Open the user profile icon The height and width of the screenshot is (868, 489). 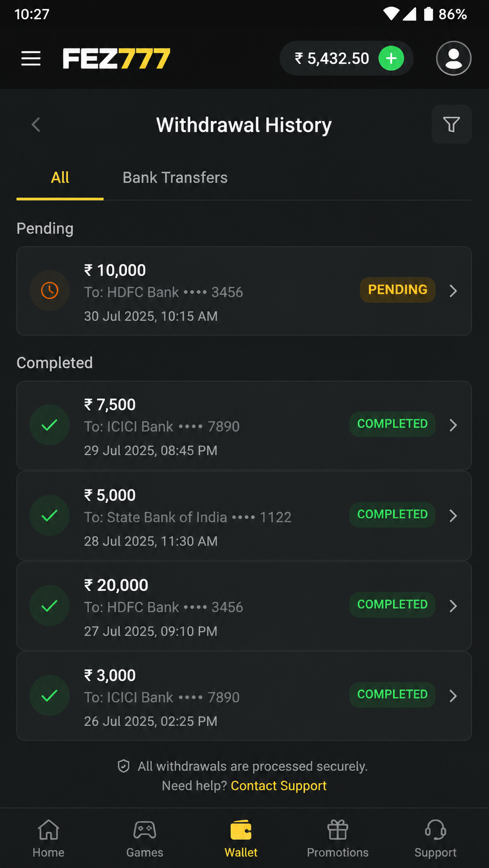pyautogui.click(x=454, y=58)
